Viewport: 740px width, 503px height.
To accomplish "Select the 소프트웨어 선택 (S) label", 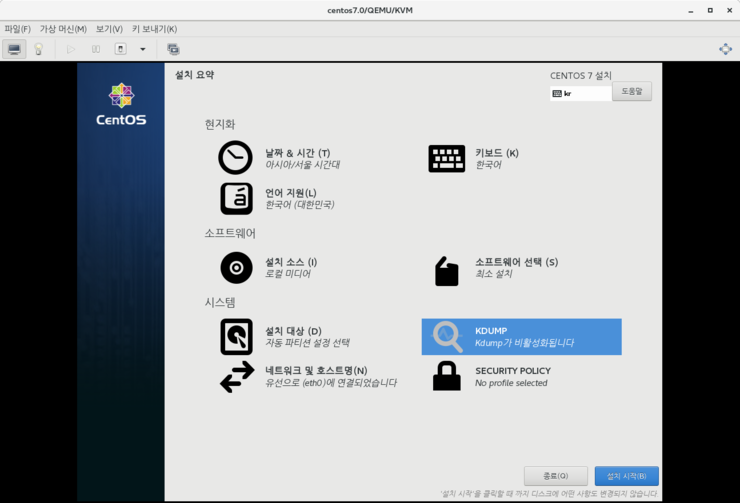I will 516,262.
